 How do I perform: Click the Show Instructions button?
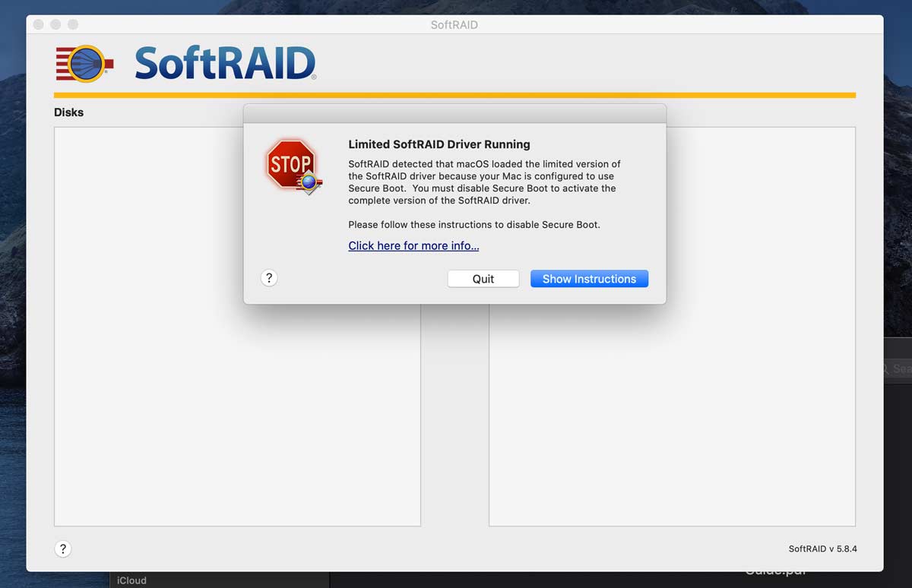[589, 279]
